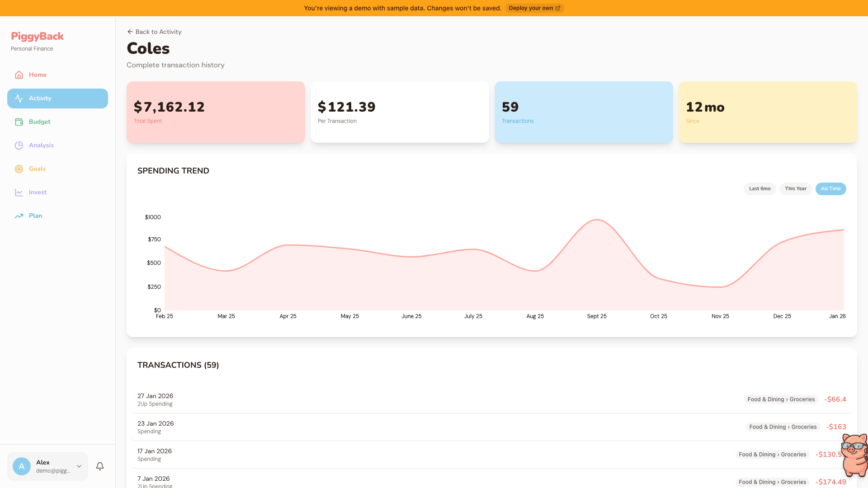Click the Analysis pie chart icon
868x488 pixels.
[19, 145]
